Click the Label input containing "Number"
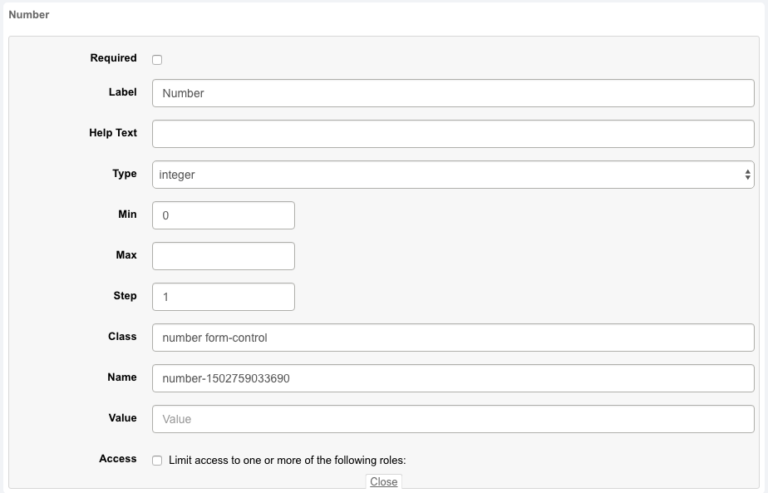This screenshot has width=768, height=493. (x=452, y=93)
